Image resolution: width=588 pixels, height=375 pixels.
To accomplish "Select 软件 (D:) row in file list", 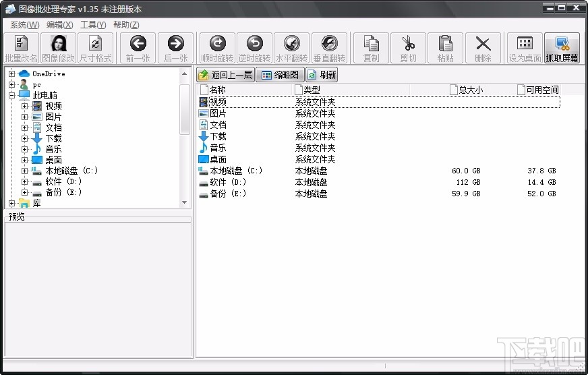I will coord(379,183).
